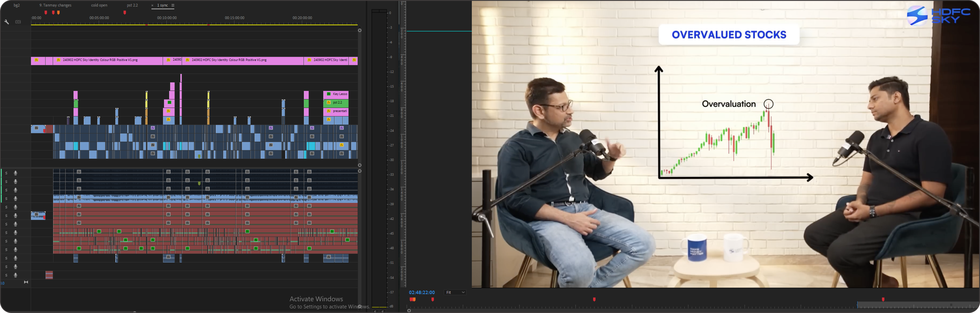
Task: Click the Program Monitor zoom scroll bar handle
Action: click(x=409, y=311)
